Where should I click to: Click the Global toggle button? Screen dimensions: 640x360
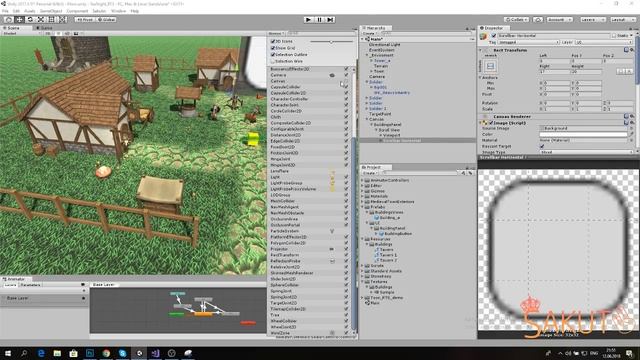click(107, 19)
